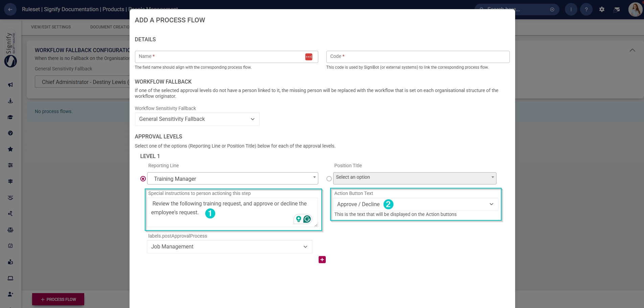Click into the Code field
644x308 pixels.
click(x=418, y=57)
